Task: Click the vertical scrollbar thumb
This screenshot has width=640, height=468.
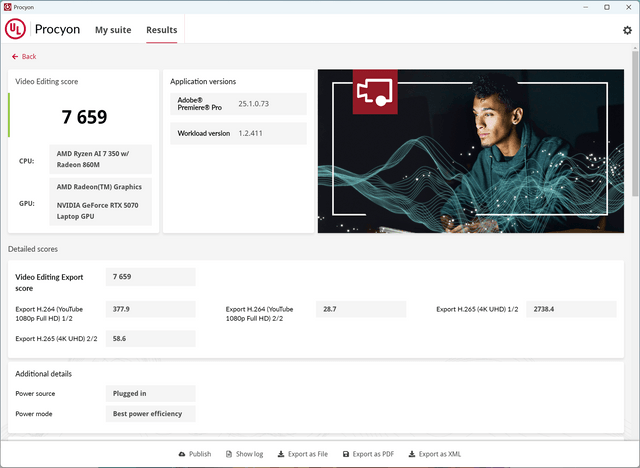Action: tap(635, 122)
